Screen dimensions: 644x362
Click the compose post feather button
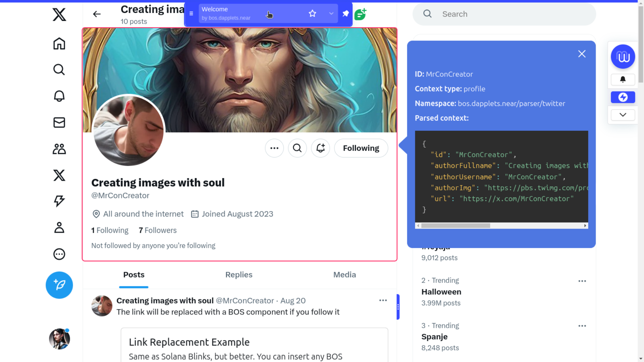(59, 285)
